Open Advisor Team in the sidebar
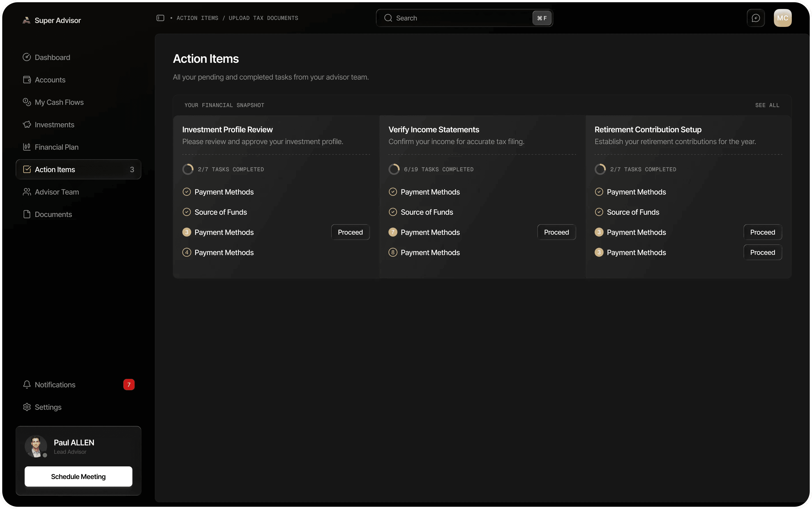This screenshot has width=812, height=509. point(78,192)
